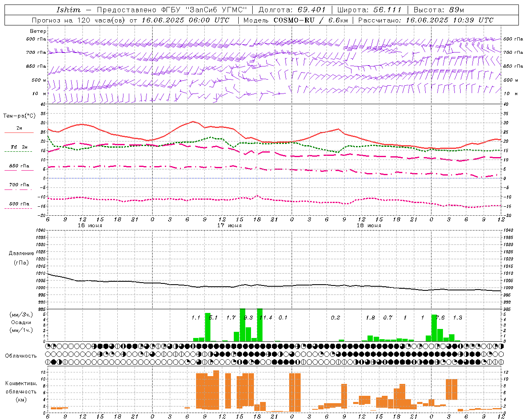Image resolution: width=525 pixels, height=420 pixels.
Task: Select the 18 июня date label
Action: pyautogui.click(x=369, y=225)
